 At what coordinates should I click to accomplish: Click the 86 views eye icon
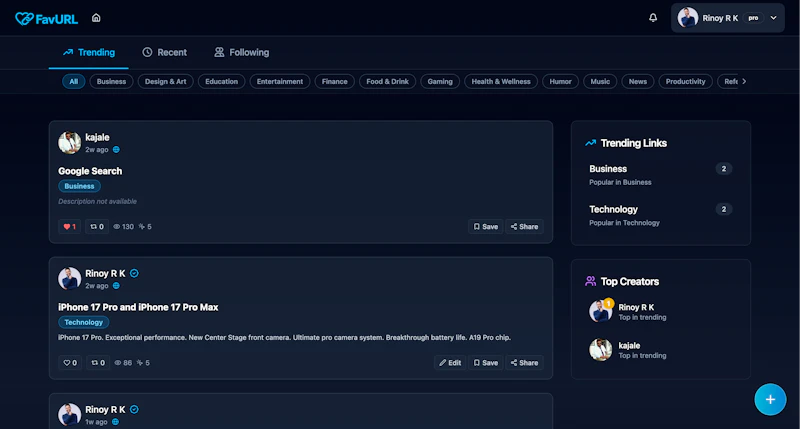pos(118,363)
